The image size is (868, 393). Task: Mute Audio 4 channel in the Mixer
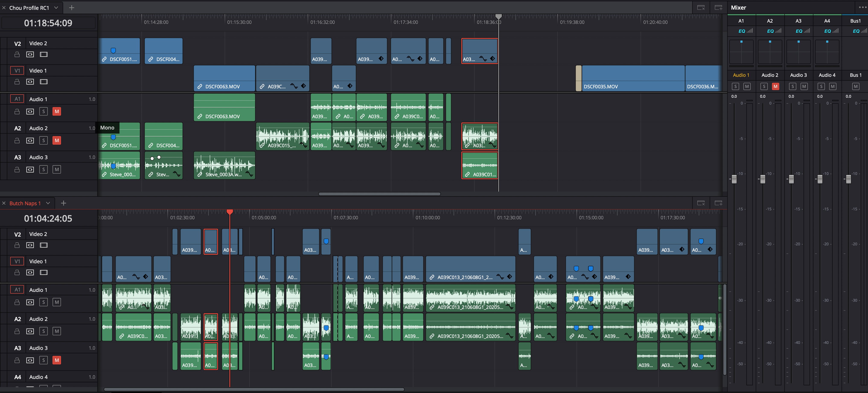(833, 86)
